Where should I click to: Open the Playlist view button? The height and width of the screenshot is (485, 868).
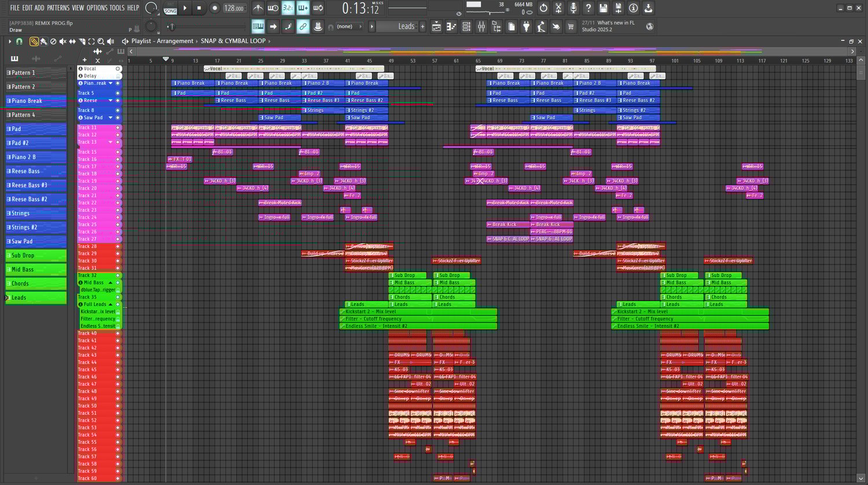[436, 26]
